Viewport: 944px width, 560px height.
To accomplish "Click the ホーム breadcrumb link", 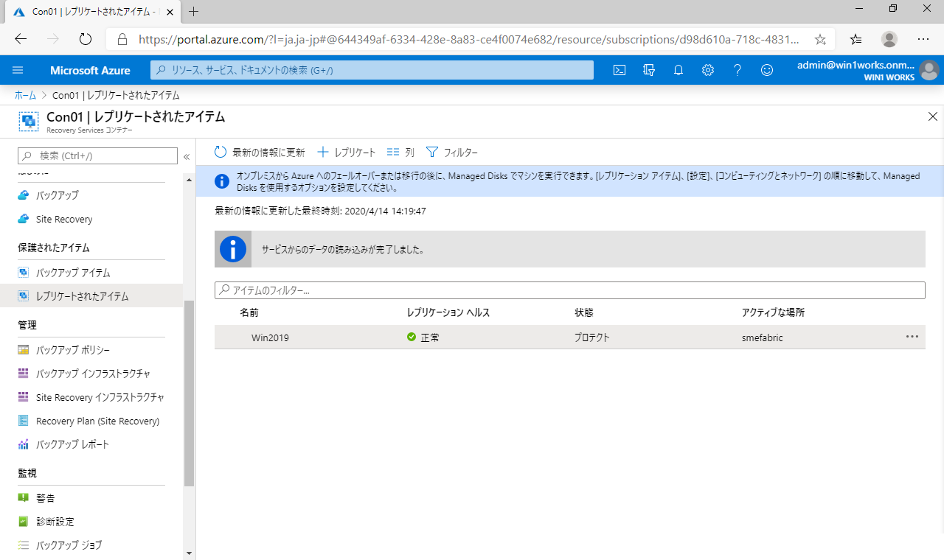I will [x=26, y=96].
